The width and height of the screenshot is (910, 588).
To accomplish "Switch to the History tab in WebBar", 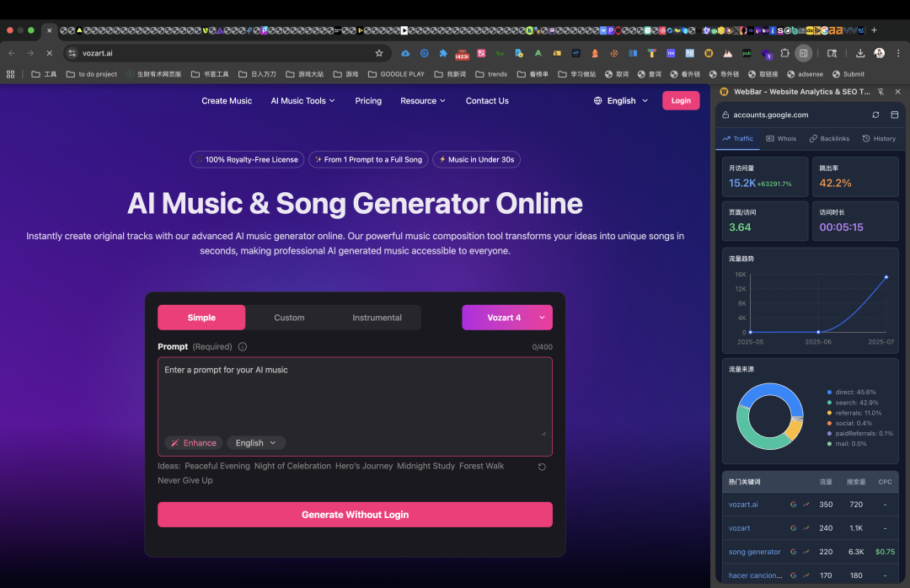I will [x=879, y=139].
